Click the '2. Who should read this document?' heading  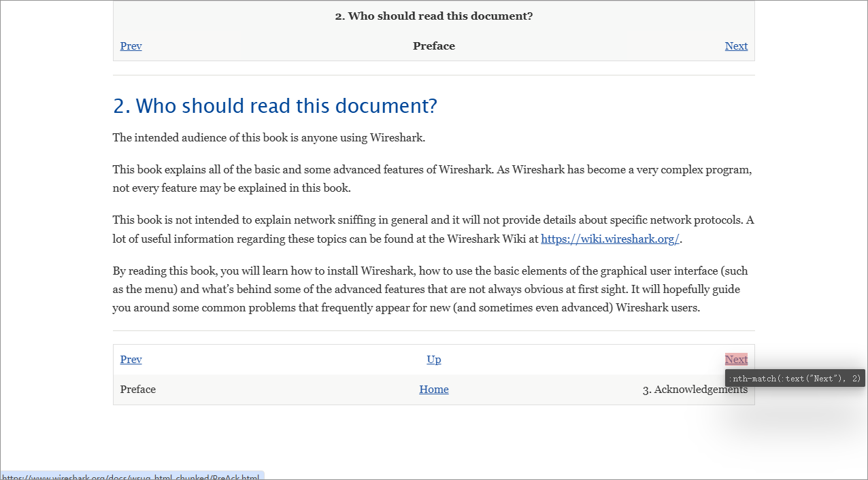pyautogui.click(x=275, y=106)
